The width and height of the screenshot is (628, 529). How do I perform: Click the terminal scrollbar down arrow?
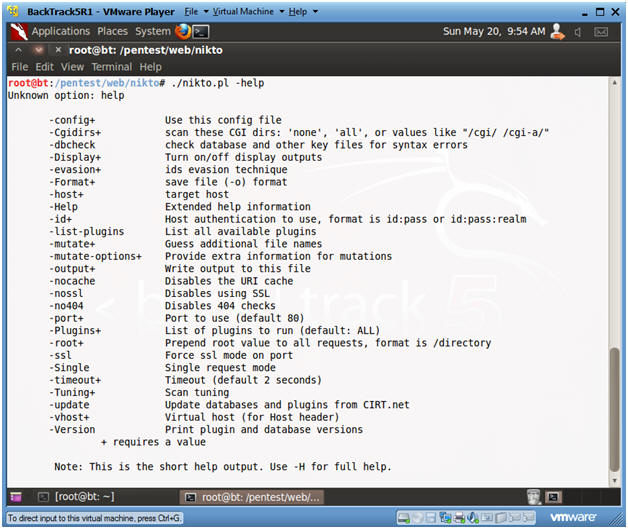tap(614, 481)
